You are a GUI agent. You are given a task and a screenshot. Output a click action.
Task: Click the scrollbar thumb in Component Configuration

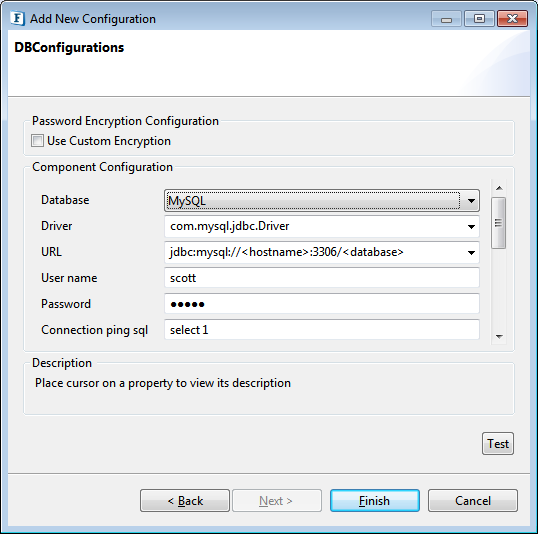click(499, 223)
